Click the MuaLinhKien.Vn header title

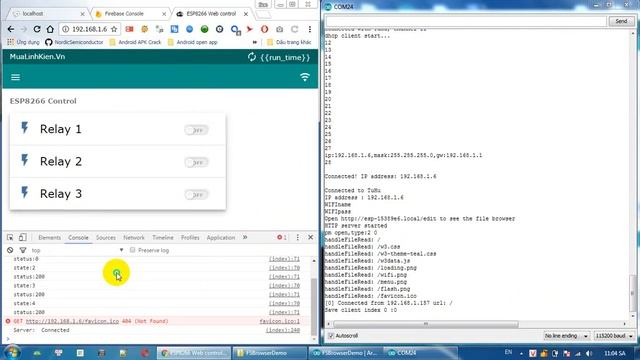click(x=38, y=57)
